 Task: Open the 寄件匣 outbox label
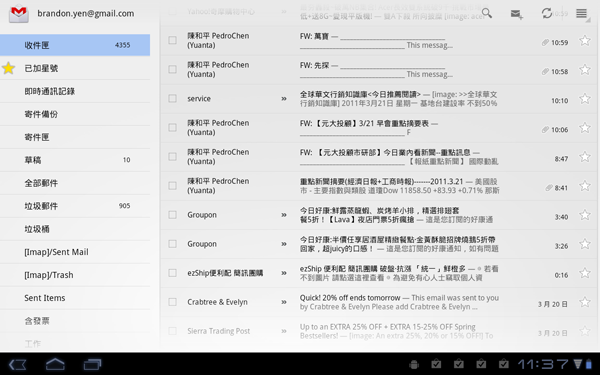point(75,137)
